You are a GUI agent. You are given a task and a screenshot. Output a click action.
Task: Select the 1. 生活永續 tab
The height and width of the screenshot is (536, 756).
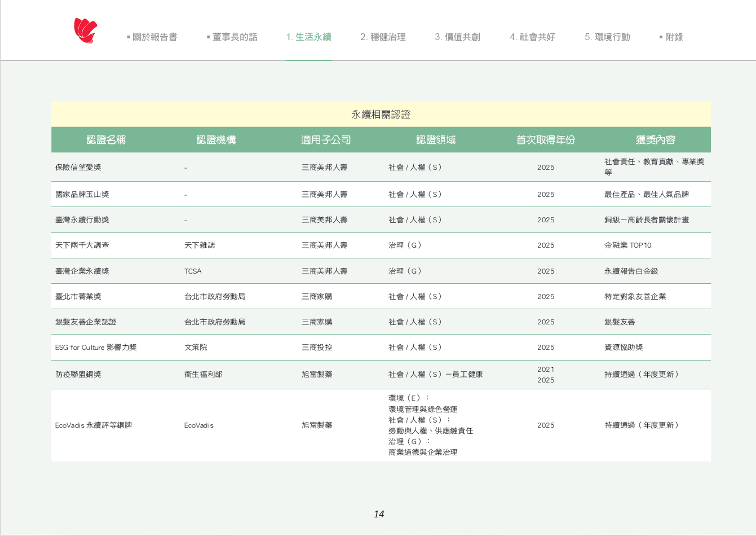309,37
